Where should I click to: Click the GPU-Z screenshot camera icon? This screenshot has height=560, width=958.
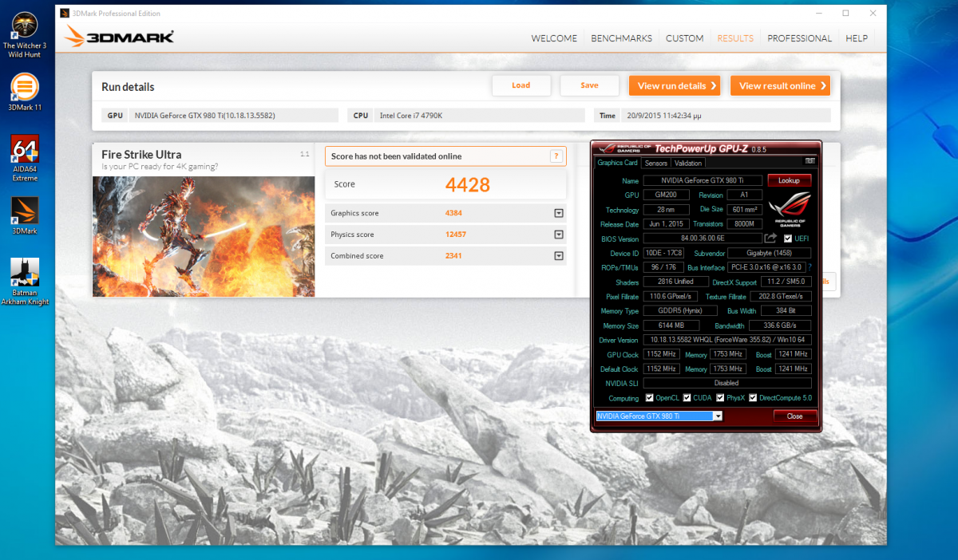click(810, 161)
